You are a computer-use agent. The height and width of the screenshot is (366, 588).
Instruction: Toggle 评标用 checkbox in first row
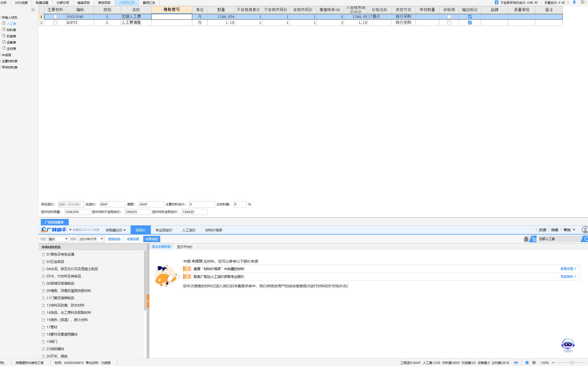tap(449, 17)
